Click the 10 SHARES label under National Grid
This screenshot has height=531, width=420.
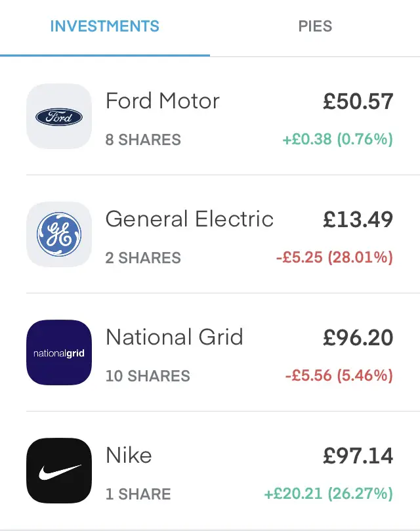tap(148, 376)
